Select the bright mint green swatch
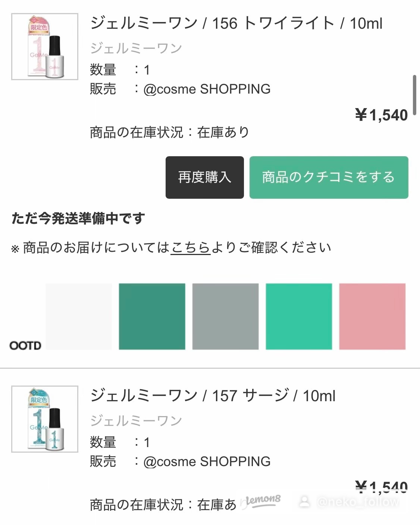420x525 pixels. [299, 316]
